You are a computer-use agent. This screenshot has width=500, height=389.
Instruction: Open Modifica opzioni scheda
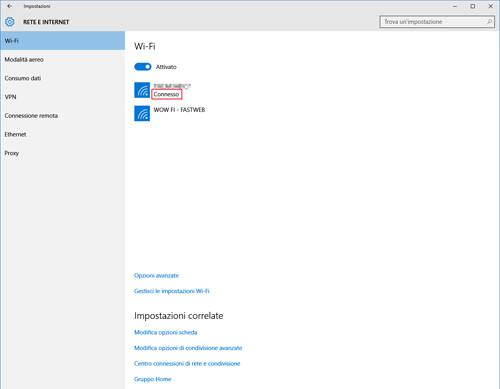coord(166,332)
